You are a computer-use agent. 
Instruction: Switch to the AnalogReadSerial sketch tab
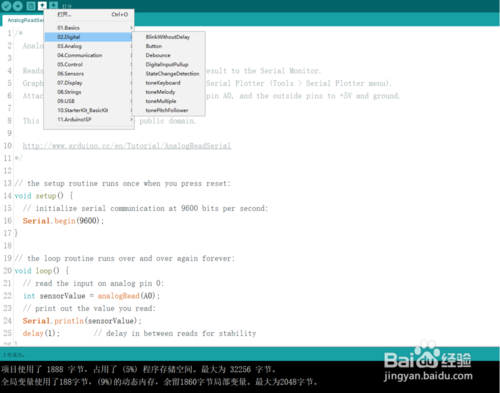(23, 20)
